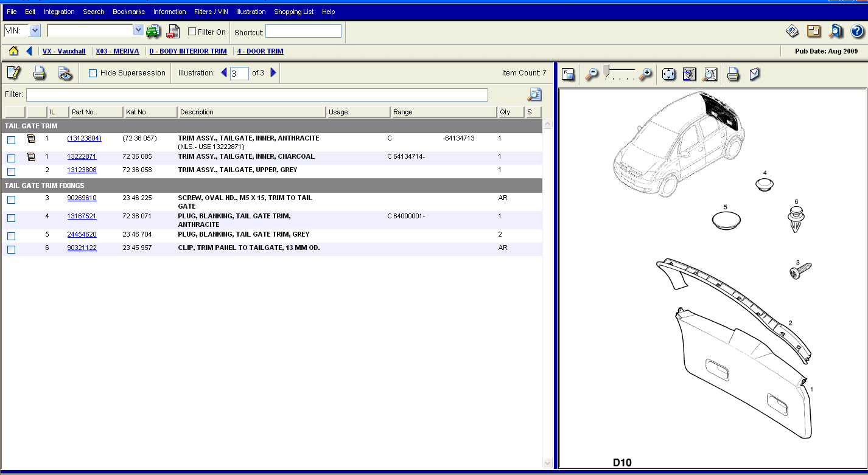The width and height of the screenshot is (868, 475).
Task: Open part number 13222871 link
Action: pos(82,156)
